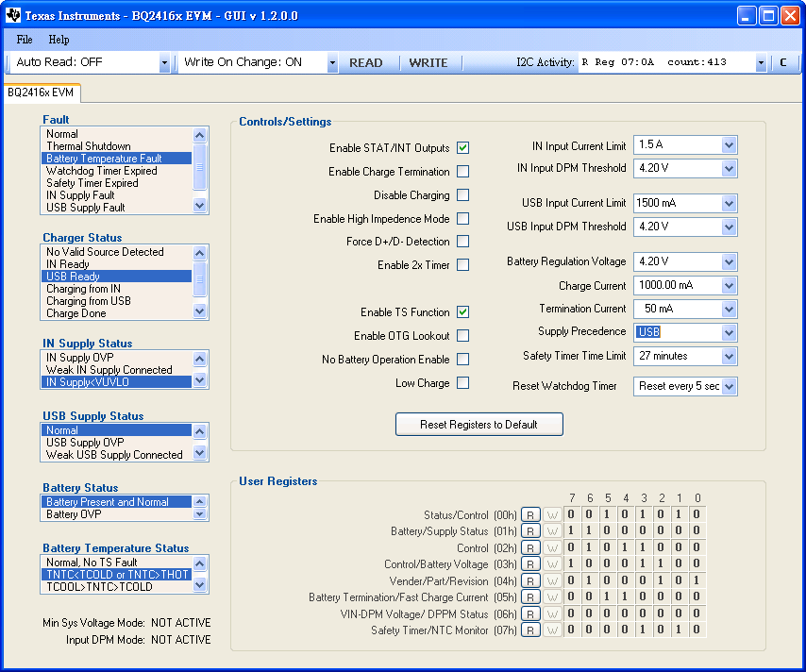The image size is (806, 672).
Task: Tick Force D+/D- Detection checkbox
Action: [462, 241]
